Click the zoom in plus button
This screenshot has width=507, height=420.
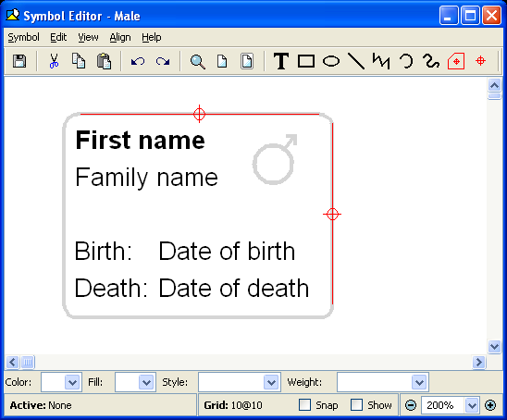coord(490,405)
